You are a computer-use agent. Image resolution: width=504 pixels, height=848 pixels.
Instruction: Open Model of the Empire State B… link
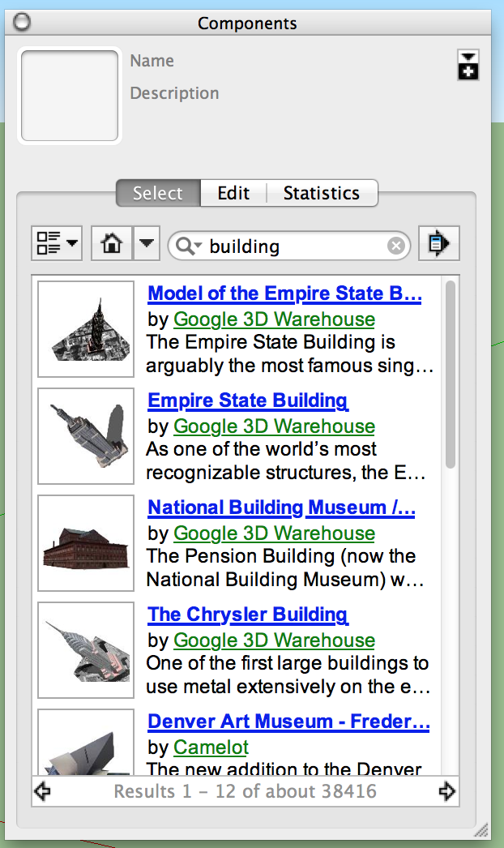pos(284,293)
